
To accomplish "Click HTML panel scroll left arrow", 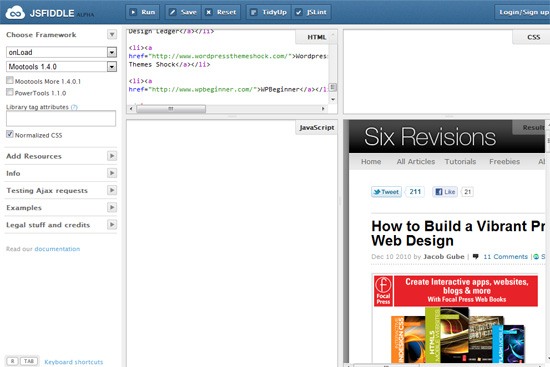I will point(131,109).
